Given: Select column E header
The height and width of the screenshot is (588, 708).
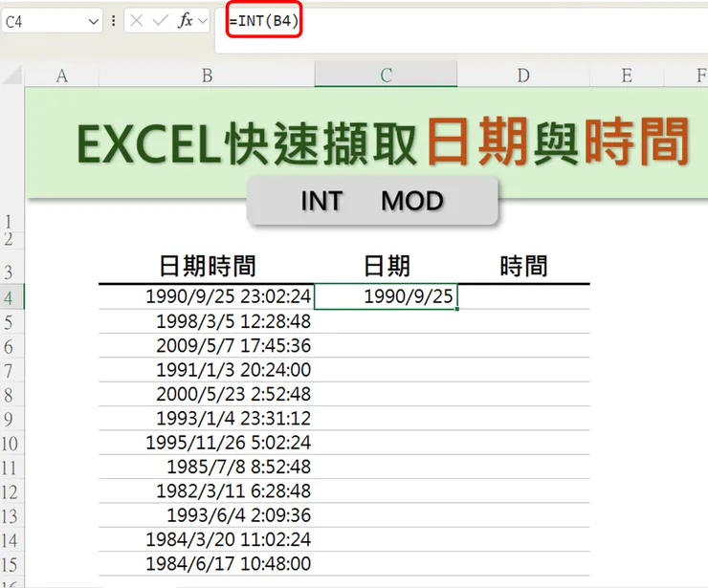Looking at the screenshot, I should 627,76.
